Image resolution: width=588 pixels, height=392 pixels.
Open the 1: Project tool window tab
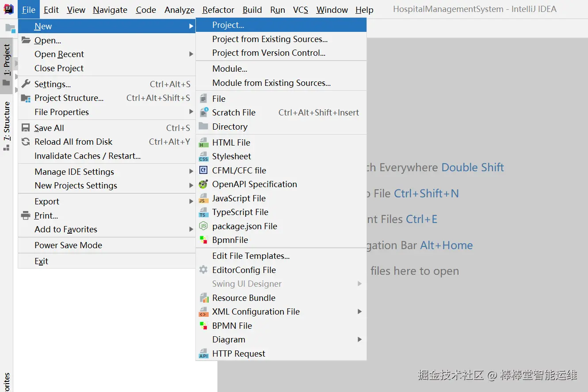pos(7,65)
